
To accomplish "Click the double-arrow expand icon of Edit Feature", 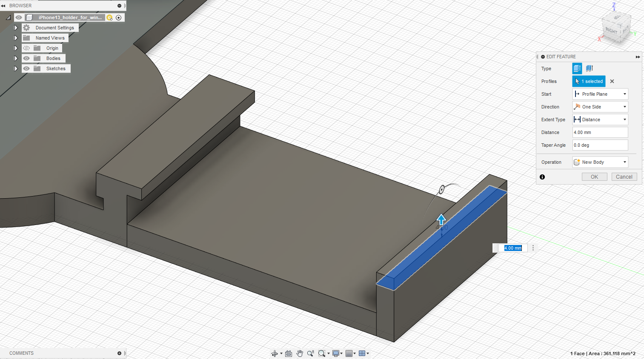I will [x=638, y=57].
